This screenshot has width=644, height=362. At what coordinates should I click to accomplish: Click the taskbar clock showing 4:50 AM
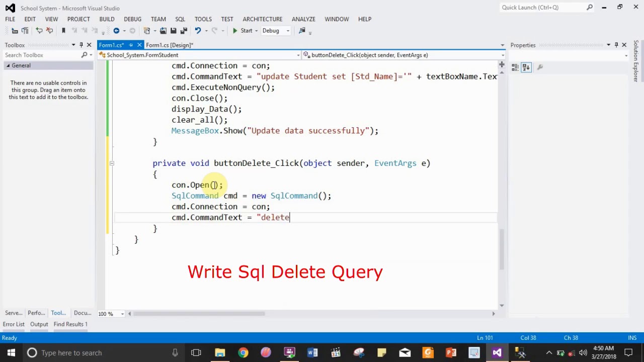[603, 352]
